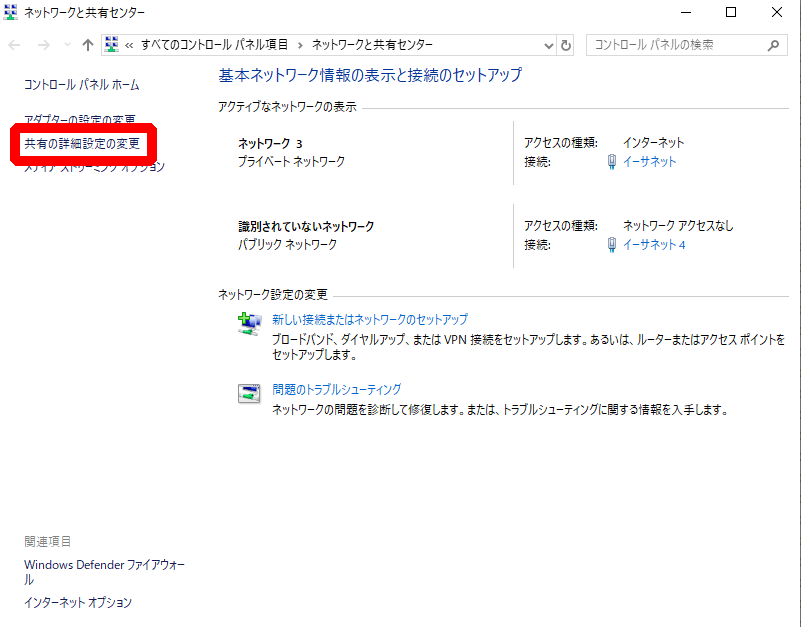Image resolution: width=801 pixels, height=627 pixels.
Task: Click the icon beside 新しい接続またはネットワークのセットアップ
Action: pyautogui.click(x=249, y=324)
